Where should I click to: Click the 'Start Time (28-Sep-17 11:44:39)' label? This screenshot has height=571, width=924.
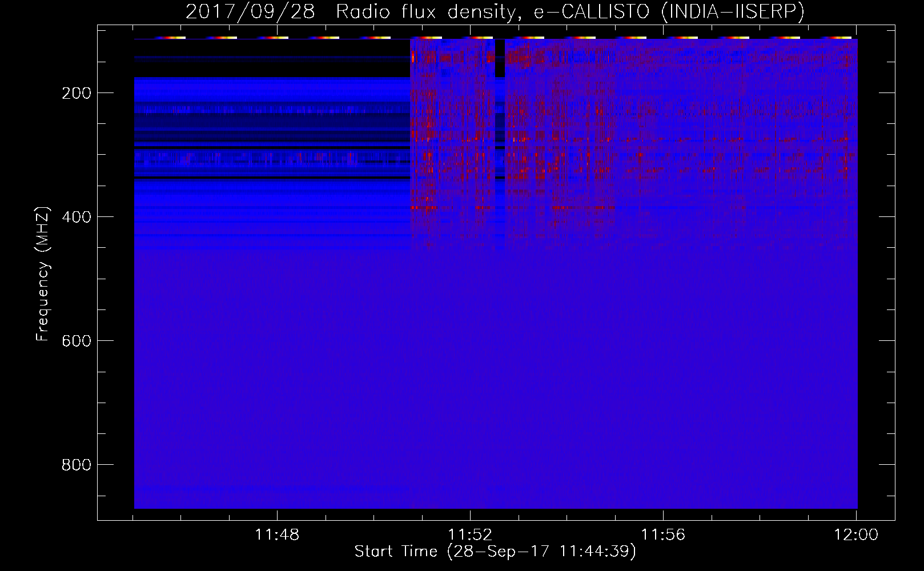point(495,552)
